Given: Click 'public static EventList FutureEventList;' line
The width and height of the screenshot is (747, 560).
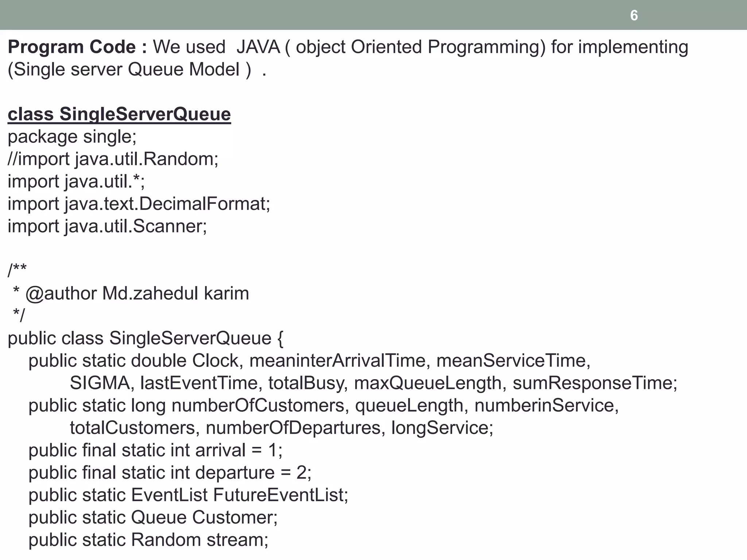Looking at the screenshot, I should pyautogui.click(x=188, y=495).
